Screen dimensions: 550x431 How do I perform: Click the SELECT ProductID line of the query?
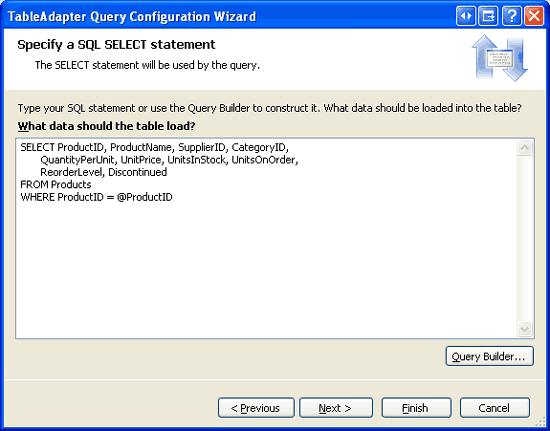[x=154, y=148]
